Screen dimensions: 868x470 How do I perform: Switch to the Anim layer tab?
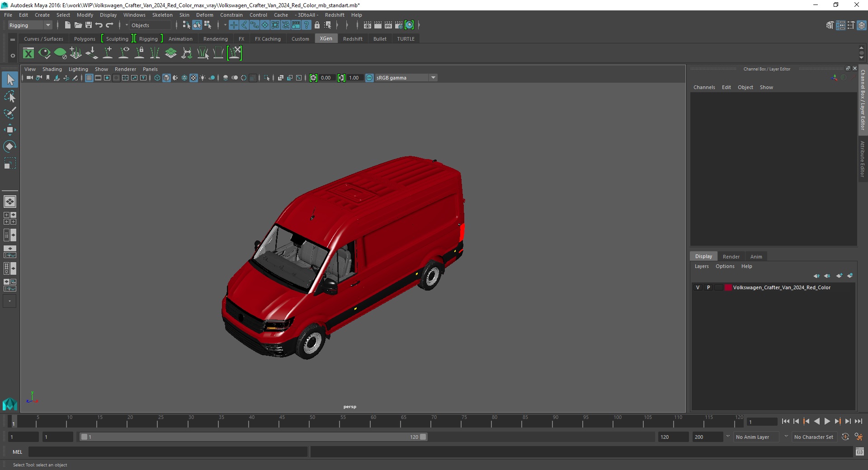756,257
